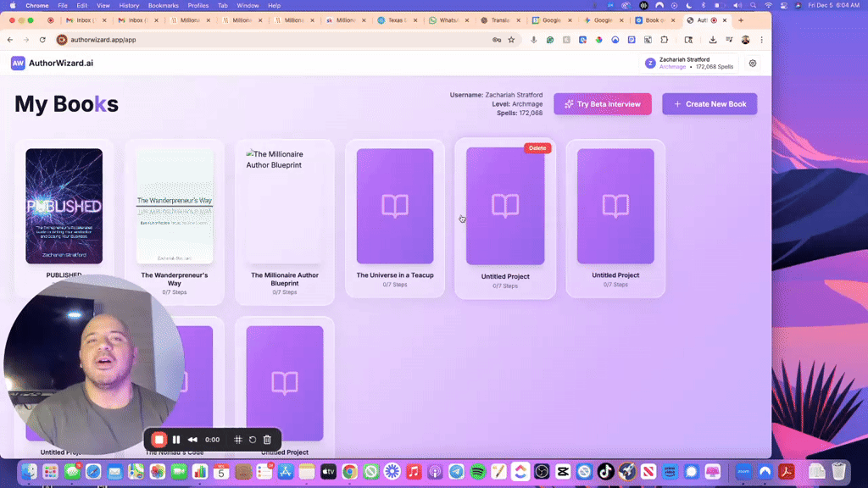
Task: Open Zachariah Stratford account badge
Action: pos(689,63)
